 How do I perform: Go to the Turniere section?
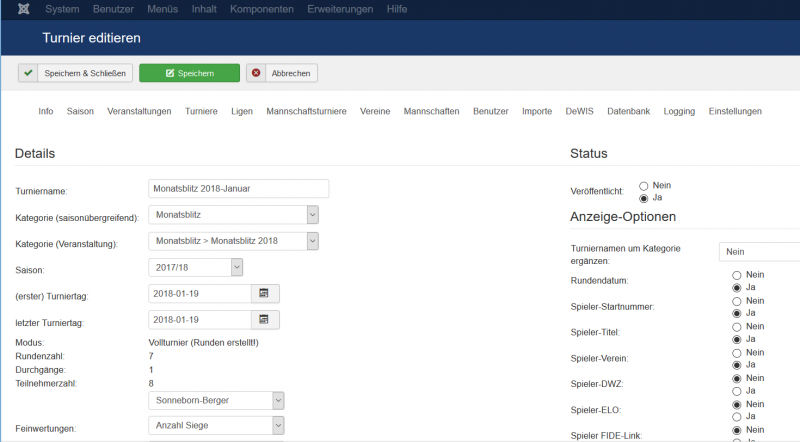tap(201, 111)
